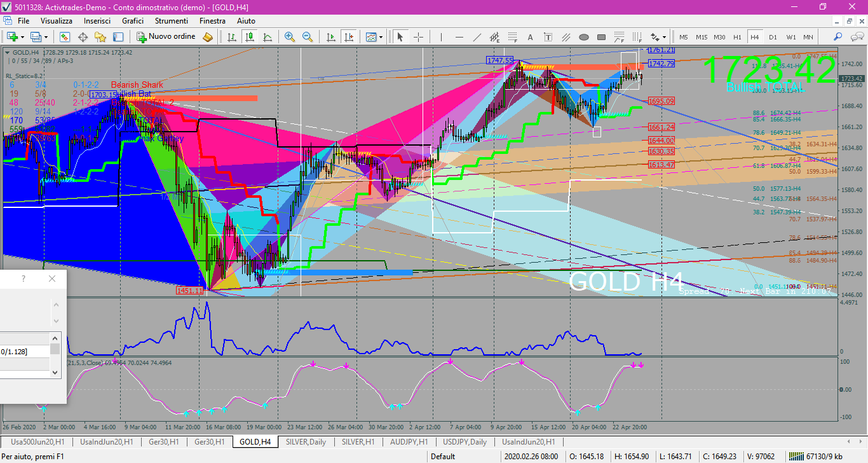Open the Grafici menu
Screen dimensions: 868x463
tap(133, 21)
